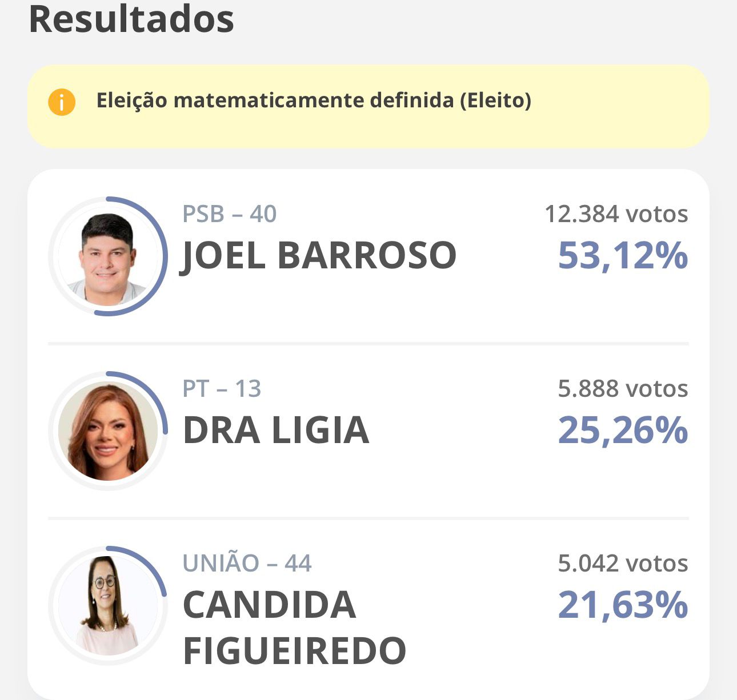Click Joel Barroso's candidate photo
This screenshot has height=700, width=737.
pos(108,257)
